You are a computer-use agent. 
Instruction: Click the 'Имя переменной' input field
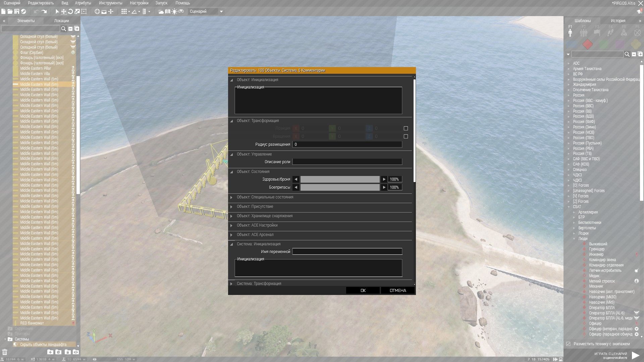(347, 251)
